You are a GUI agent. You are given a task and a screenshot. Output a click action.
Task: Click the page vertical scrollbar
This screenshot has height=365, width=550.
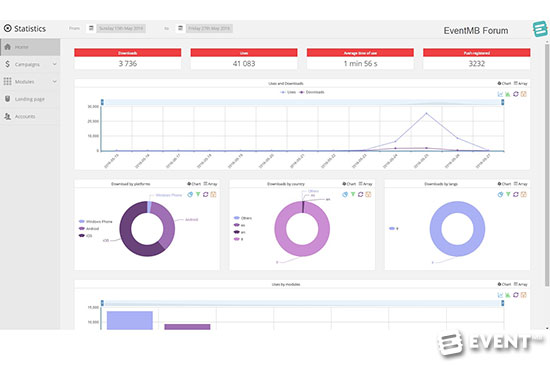coord(547,165)
